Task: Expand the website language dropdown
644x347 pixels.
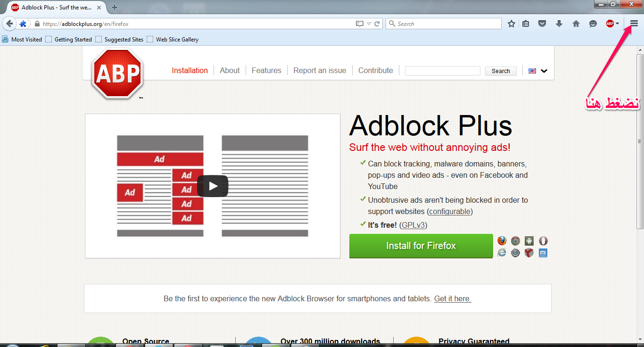Action: pos(544,71)
